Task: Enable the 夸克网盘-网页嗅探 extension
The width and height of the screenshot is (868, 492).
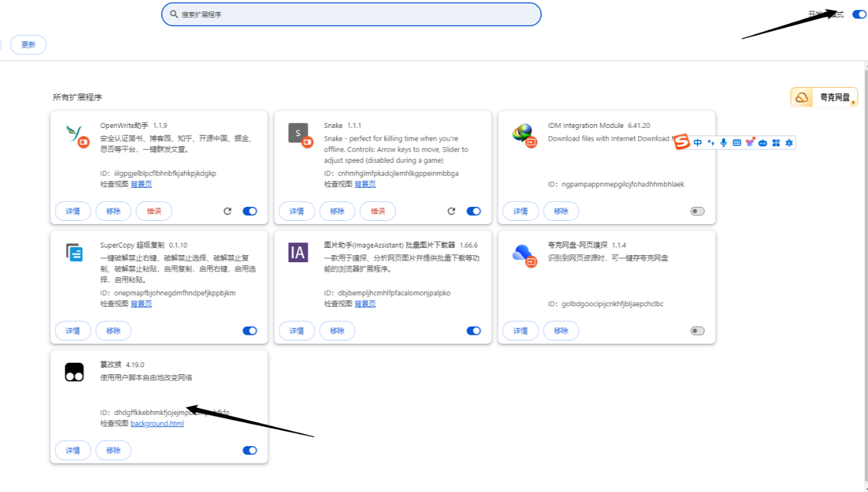Action: coord(697,331)
